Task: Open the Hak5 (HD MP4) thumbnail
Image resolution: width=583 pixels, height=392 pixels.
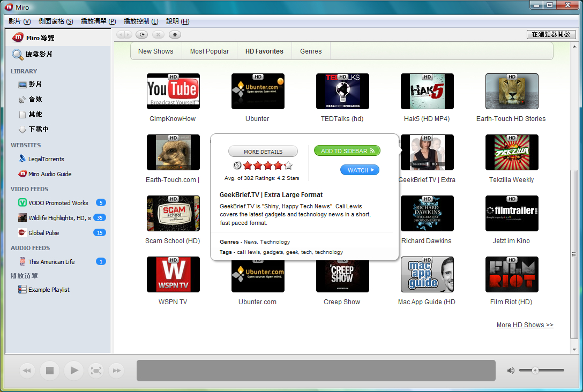Action: (427, 92)
